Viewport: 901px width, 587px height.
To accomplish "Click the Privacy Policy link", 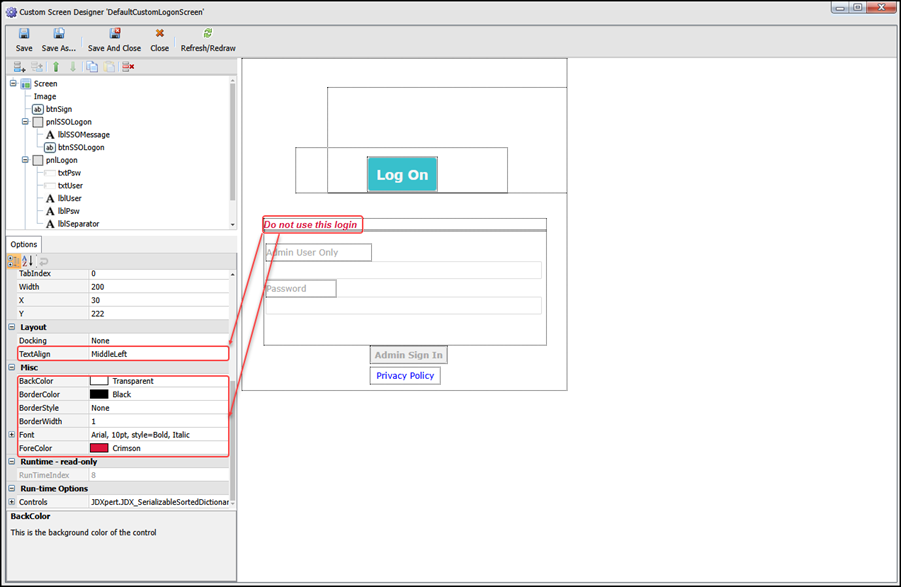I will [x=405, y=376].
